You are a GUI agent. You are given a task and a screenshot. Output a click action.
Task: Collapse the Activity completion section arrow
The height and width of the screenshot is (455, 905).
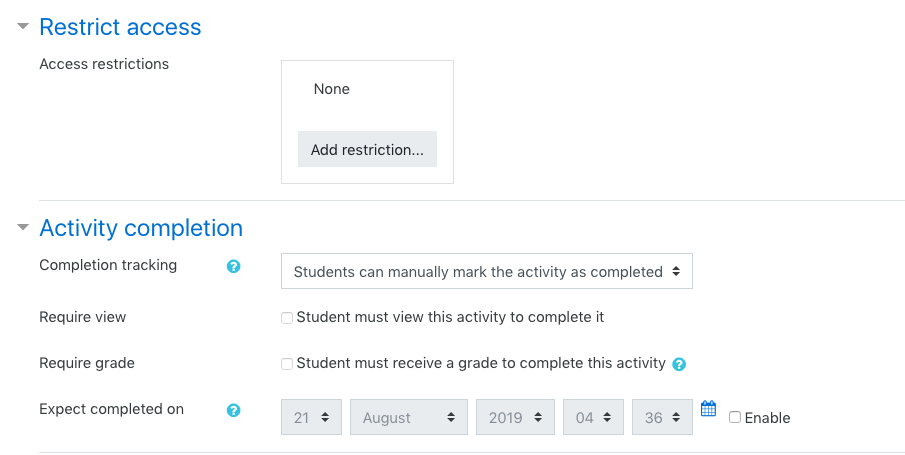(23, 227)
